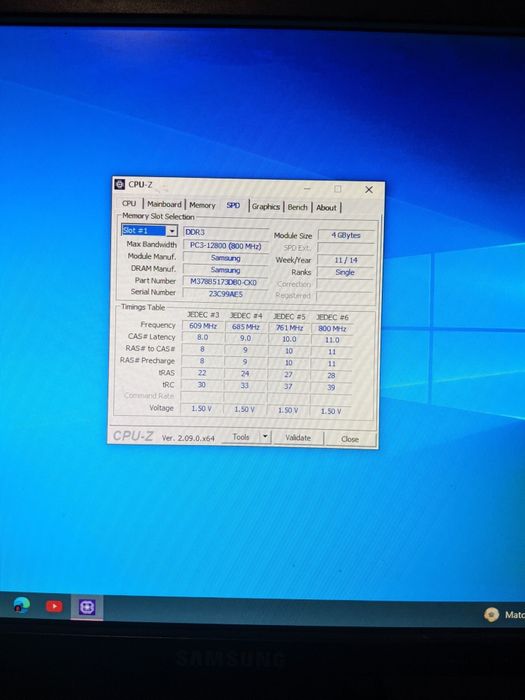Switch to the Graphics tab

tap(266, 206)
